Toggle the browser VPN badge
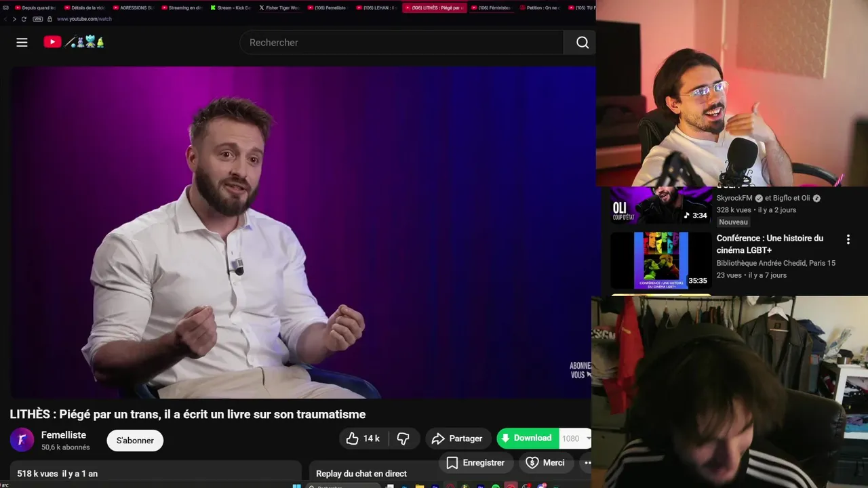 coord(38,19)
